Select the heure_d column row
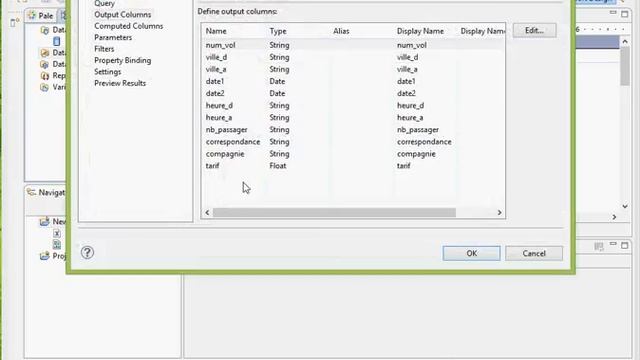Screen dimensions: 640x360 (x=353, y=105)
